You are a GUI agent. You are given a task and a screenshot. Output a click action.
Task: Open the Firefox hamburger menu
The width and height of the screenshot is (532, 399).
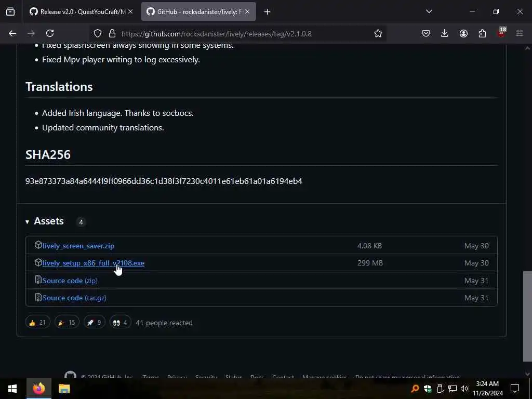coord(520,33)
